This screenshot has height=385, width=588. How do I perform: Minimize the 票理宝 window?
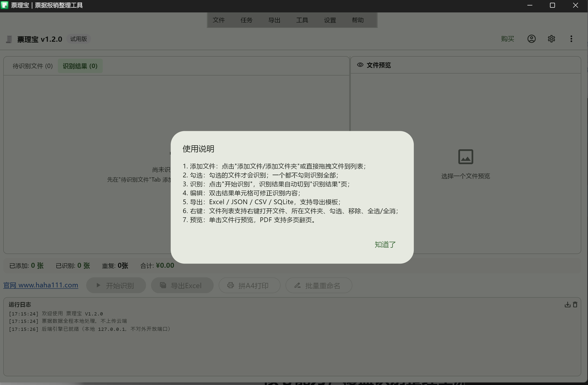[530, 5]
